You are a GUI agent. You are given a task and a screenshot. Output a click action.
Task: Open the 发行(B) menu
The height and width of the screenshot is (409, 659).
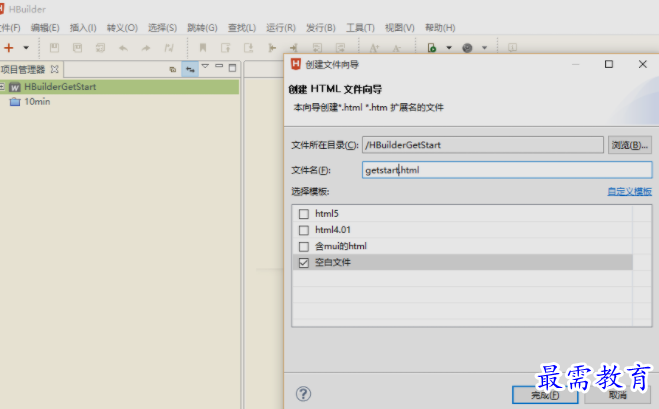[321, 28]
